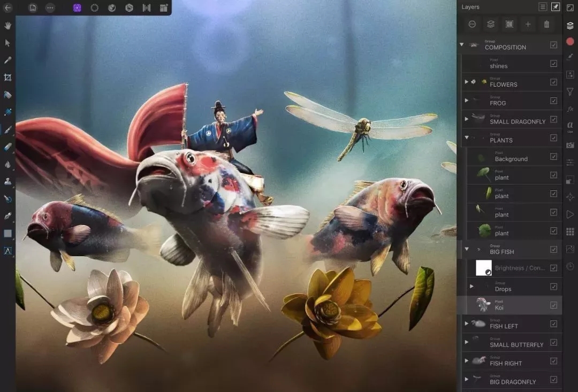Open the Color studio red circle
Screen dimensions: 578x392
tap(570, 41)
